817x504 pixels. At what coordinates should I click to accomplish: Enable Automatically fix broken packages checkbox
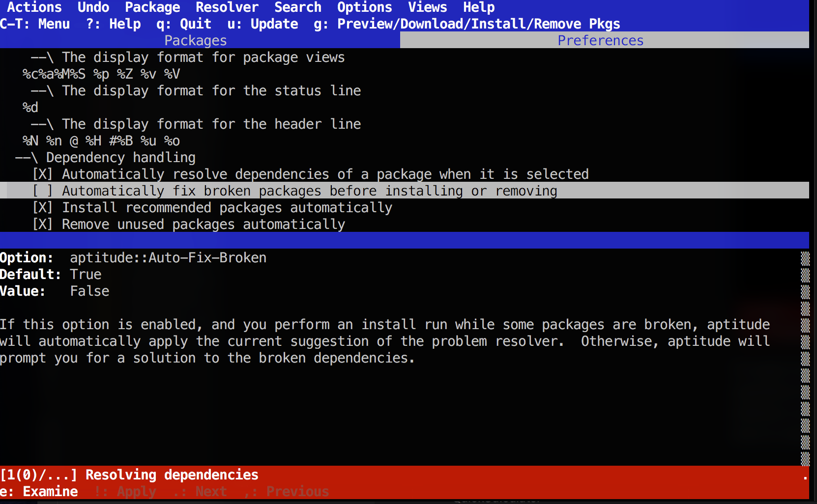click(x=42, y=191)
